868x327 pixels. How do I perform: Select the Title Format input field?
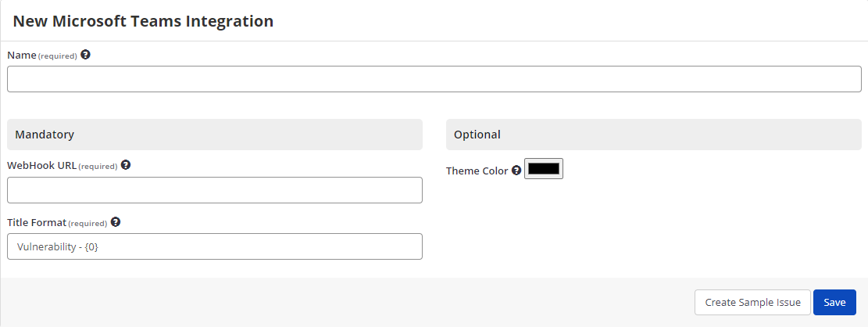pyautogui.click(x=215, y=246)
